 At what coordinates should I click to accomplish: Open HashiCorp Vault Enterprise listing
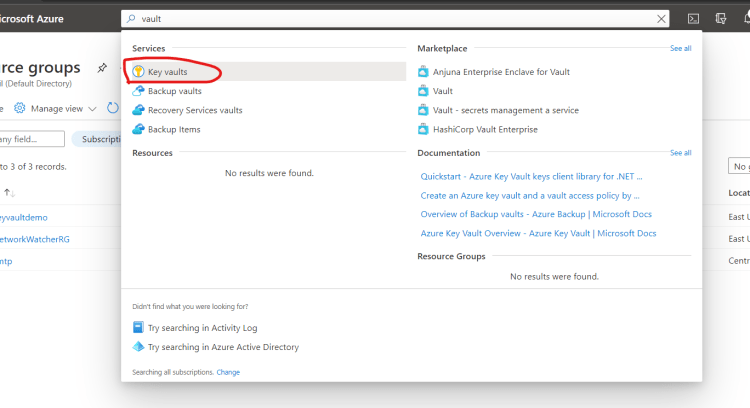coord(485,129)
